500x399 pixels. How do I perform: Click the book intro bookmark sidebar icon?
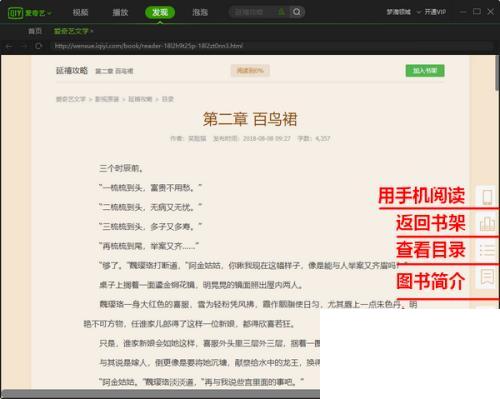pyautogui.click(x=487, y=277)
